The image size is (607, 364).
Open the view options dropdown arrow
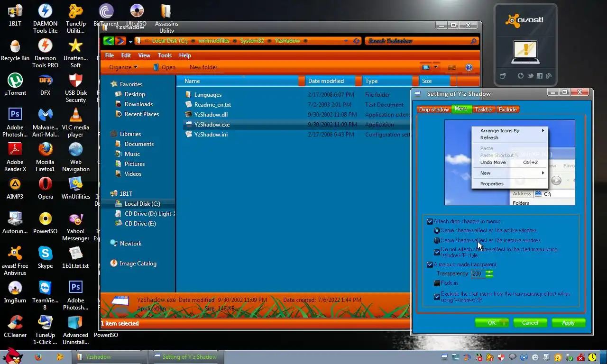point(436,67)
